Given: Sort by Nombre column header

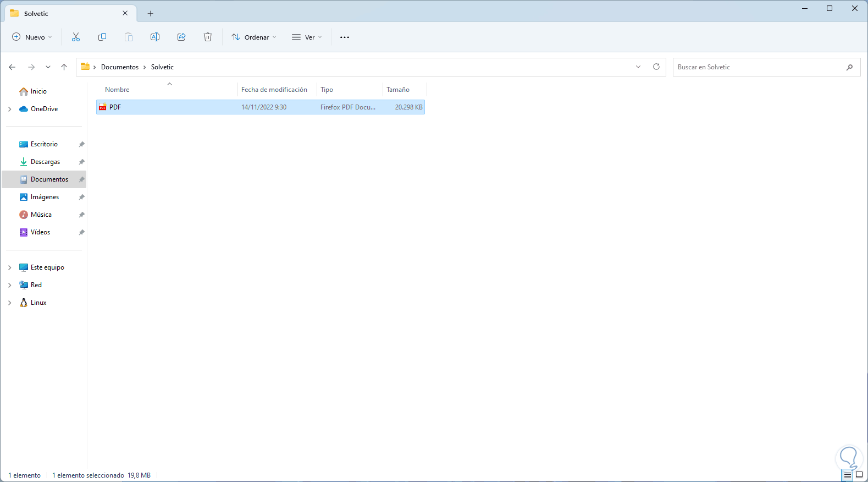Looking at the screenshot, I should click(117, 90).
